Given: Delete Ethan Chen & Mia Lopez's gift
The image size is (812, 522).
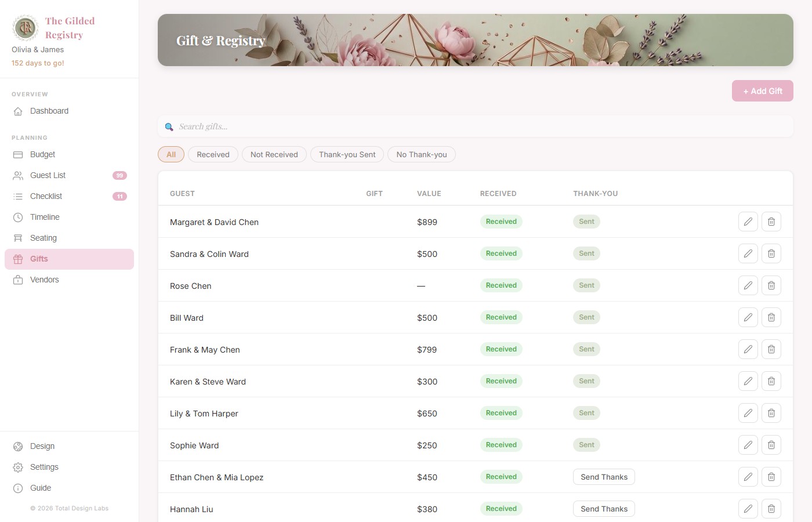Looking at the screenshot, I should (x=771, y=477).
